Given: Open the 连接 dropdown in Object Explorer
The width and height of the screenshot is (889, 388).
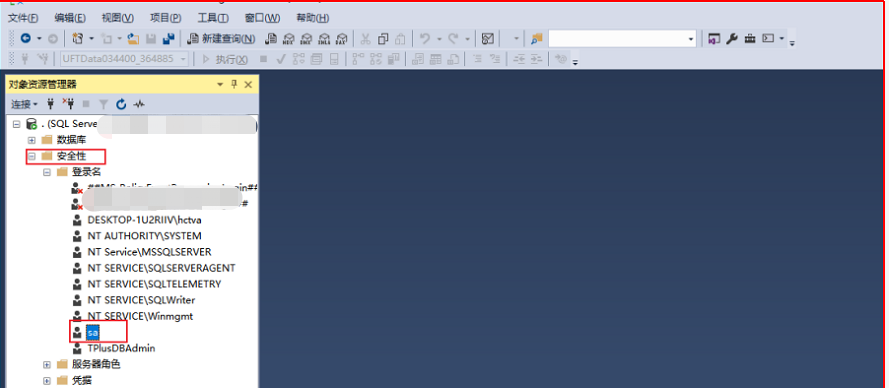Looking at the screenshot, I should 24,104.
